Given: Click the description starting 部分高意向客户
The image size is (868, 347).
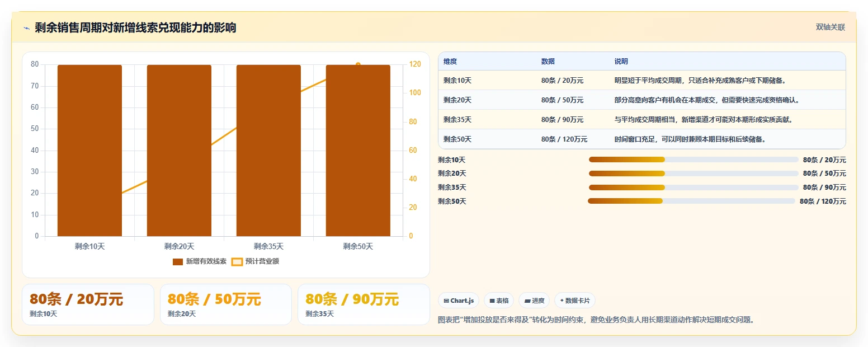Looking at the screenshot, I should coord(707,100).
